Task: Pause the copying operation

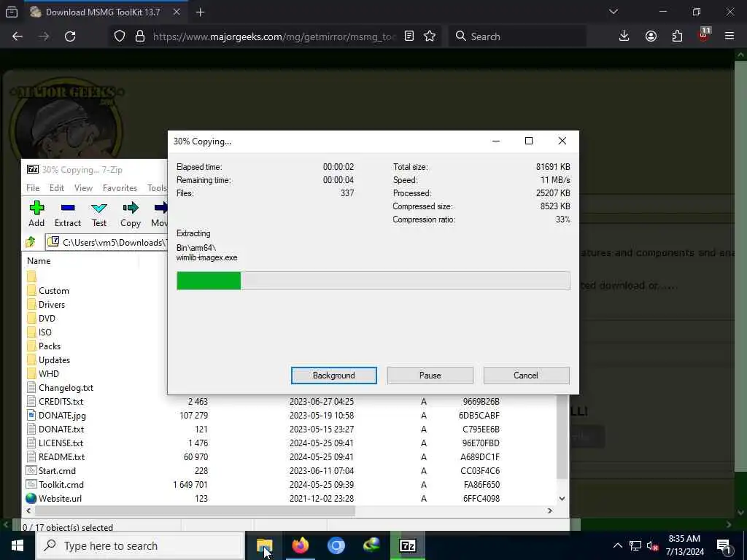Action: coord(430,376)
